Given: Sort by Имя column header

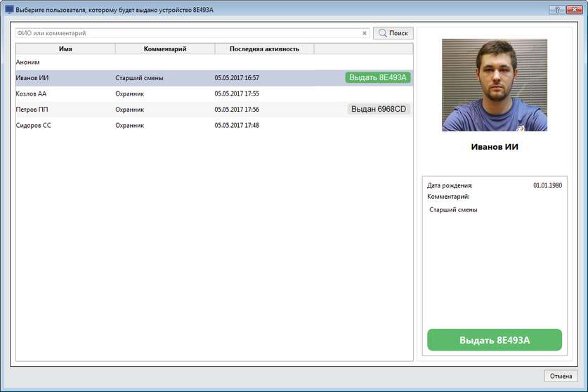Looking at the screenshot, I should point(65,48).
